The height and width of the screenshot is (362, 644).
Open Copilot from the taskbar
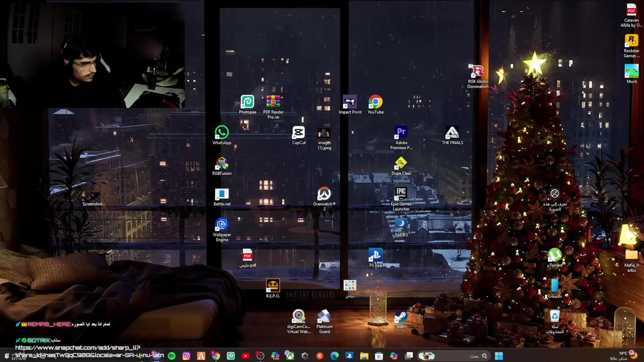[x=393, y=356]
